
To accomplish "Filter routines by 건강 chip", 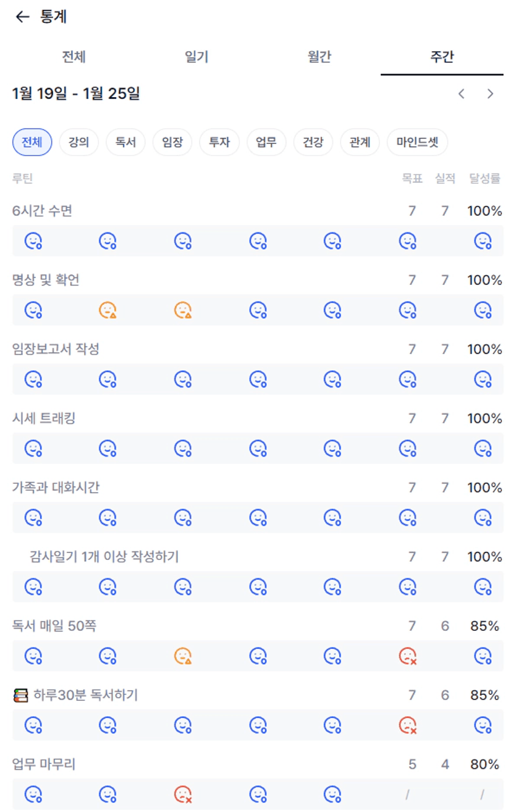I will pyautogui.click(x=313, y=142).
